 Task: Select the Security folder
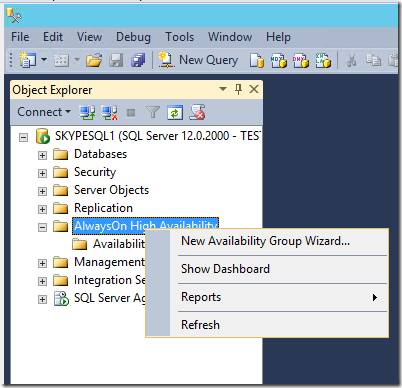click(95, 172)
